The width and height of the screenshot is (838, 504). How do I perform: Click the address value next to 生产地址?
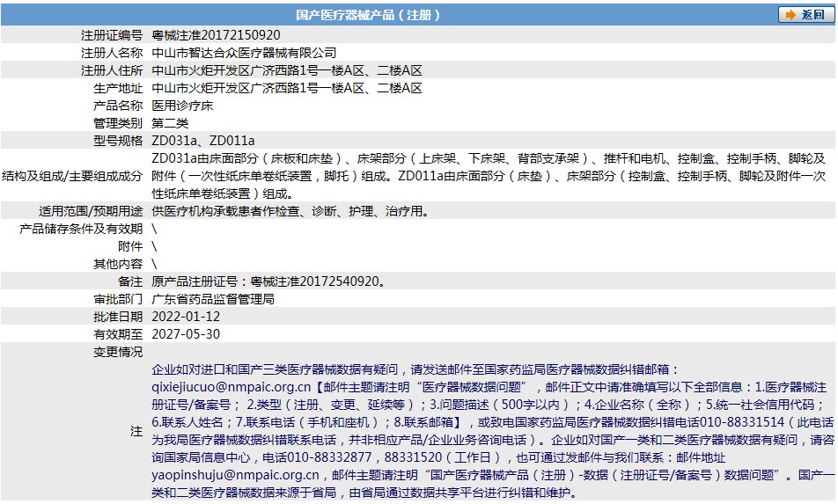[287, 88]
